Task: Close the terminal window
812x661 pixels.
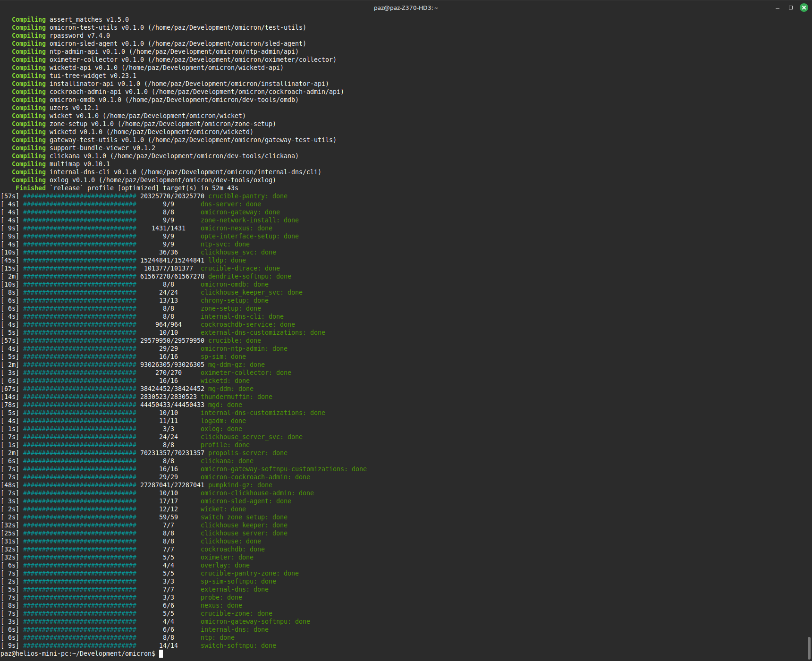Action: [x=804, y=8]
